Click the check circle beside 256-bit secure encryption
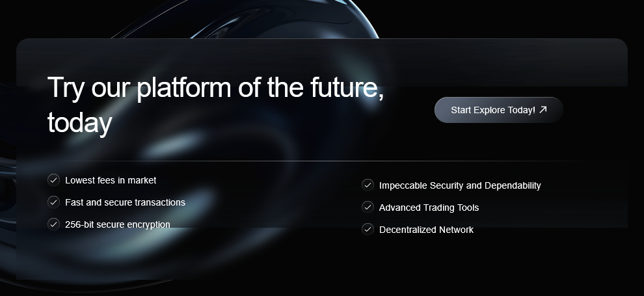Image resolution: width=644 pixels, height=296 pixels. pyautogui.click(x=54, y=224)
